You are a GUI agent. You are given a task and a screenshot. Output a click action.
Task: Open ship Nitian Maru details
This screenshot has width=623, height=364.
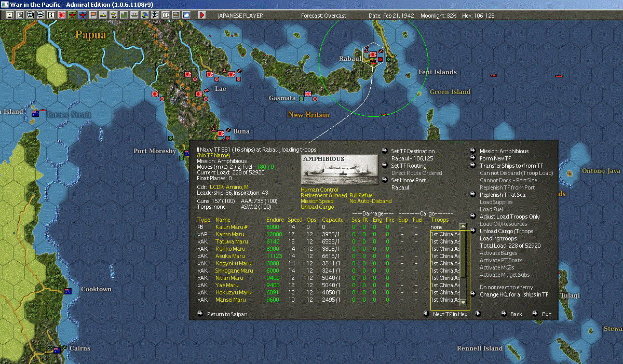tap(230, 278)
